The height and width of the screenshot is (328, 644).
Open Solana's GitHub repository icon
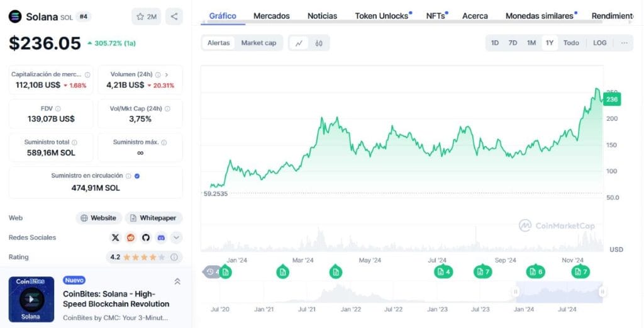pyautogui.click(x=146, y=237)
